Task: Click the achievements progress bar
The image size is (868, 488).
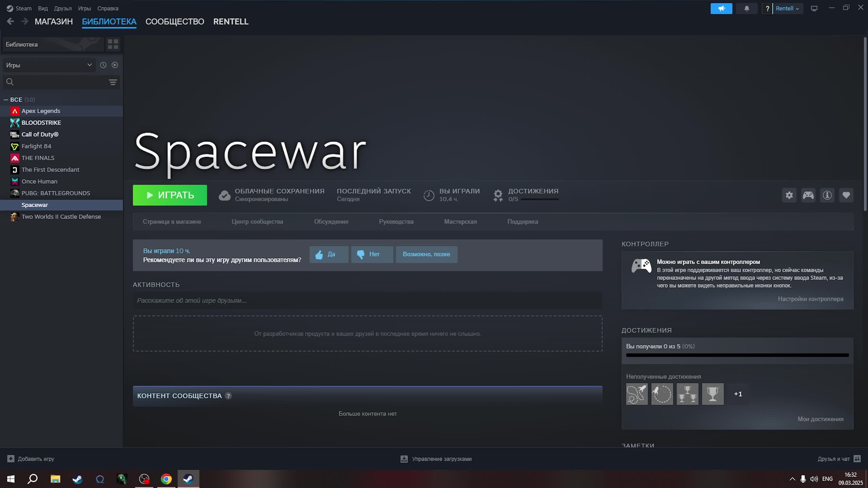Action: pos(737,355)
